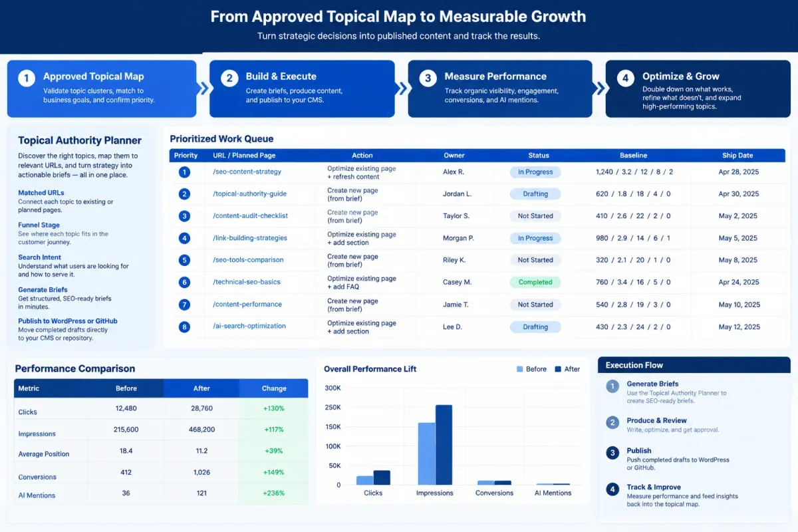Click ship date May 12, 2025
Screen dimensions: 798x532
(x=738, y=327)
